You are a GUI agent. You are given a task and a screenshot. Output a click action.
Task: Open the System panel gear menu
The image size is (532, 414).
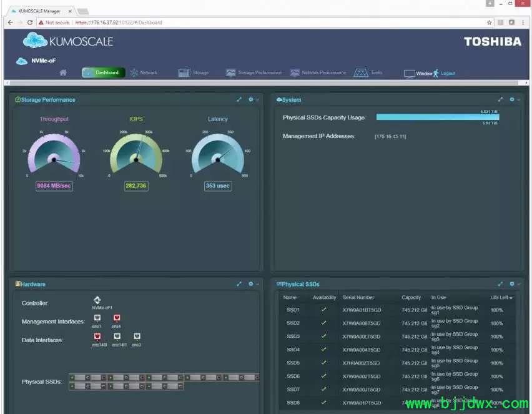point(512,99)
